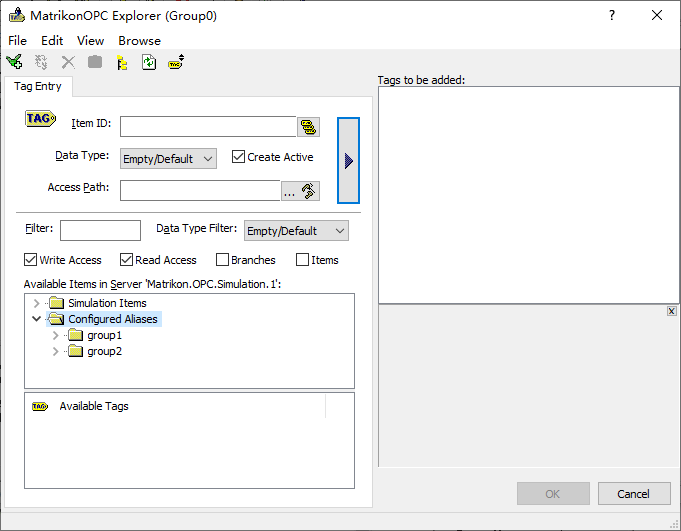Click the blue arrow add-tag button
Viewport: 681px width, 531px height.
pyautogui.click(x=348, y=160)
